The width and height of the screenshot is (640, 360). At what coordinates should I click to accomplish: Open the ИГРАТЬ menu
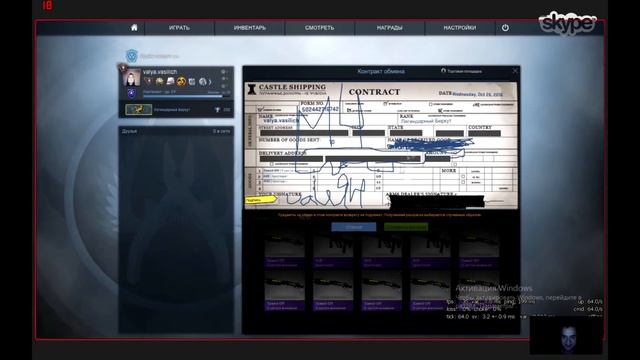tap(179, 28)
